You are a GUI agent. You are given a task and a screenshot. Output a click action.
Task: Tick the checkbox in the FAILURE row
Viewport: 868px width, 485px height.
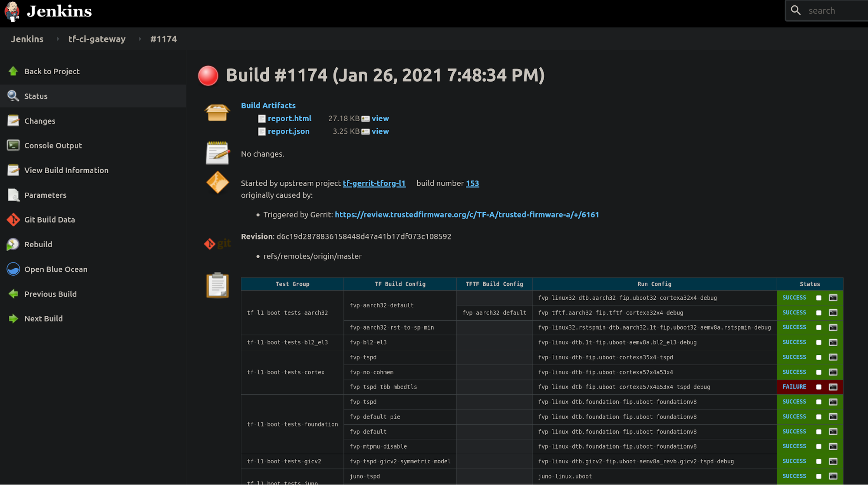pyautogui.click(x=818, y=387)
